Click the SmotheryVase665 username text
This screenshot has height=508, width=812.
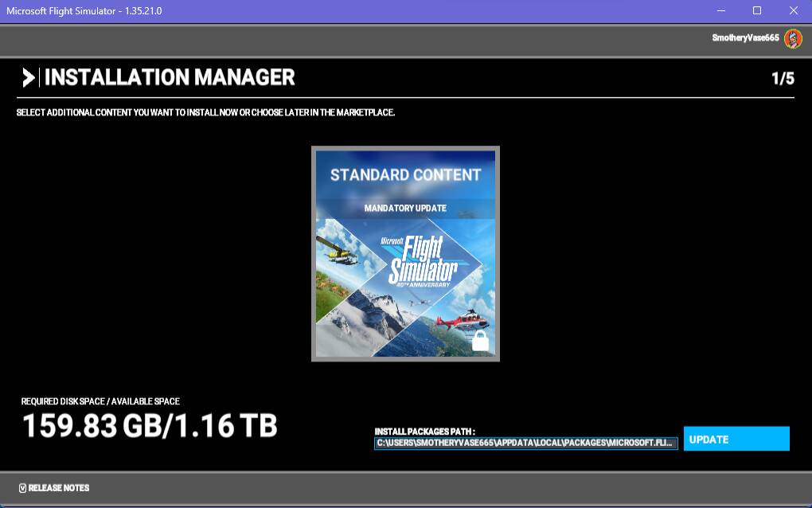(744, 37)
